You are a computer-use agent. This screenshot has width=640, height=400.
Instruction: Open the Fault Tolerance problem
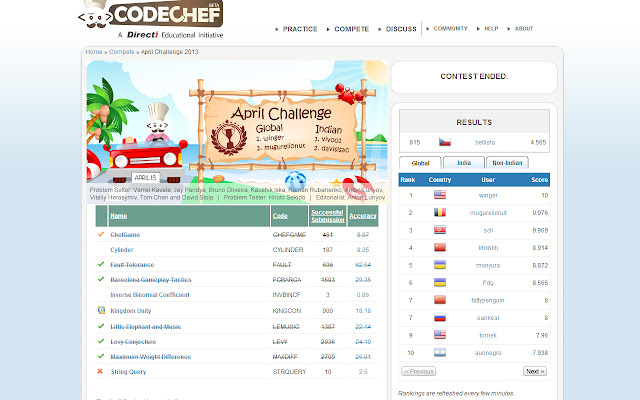coord(132,265)
